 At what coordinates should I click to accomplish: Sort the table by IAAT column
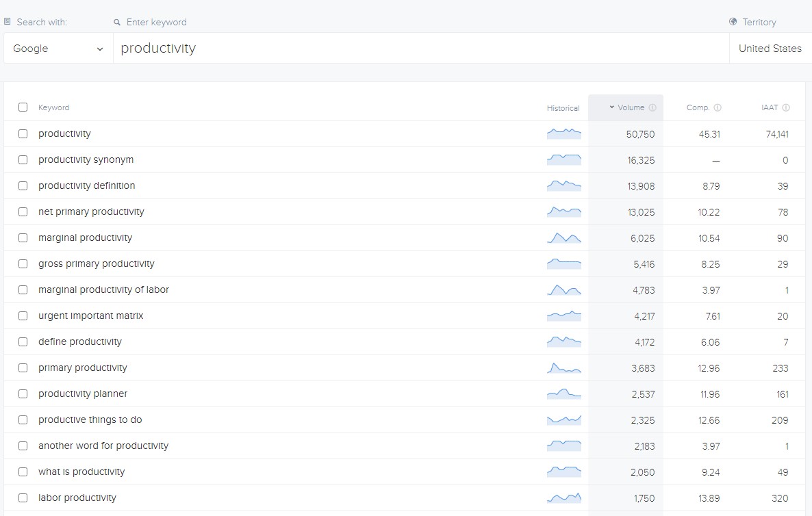pyautogui.click(x=770, y=107)
